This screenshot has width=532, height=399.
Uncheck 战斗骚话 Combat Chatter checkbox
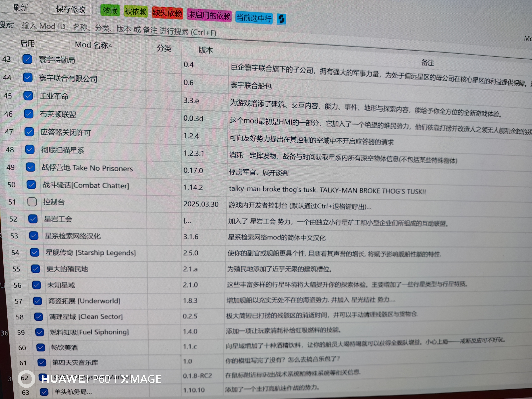point(31,184)
